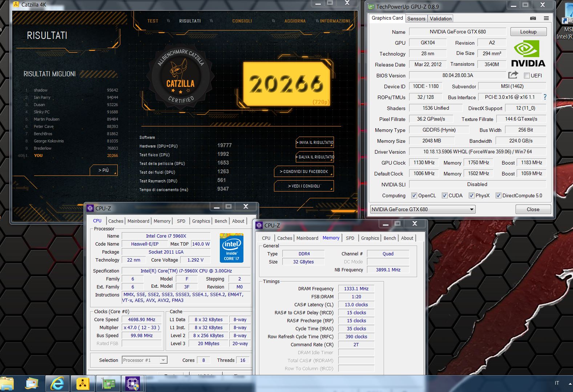The width and height of the screenshot is (573, 392).
Task: Click the Driver Version field
Action: [477, 151]
